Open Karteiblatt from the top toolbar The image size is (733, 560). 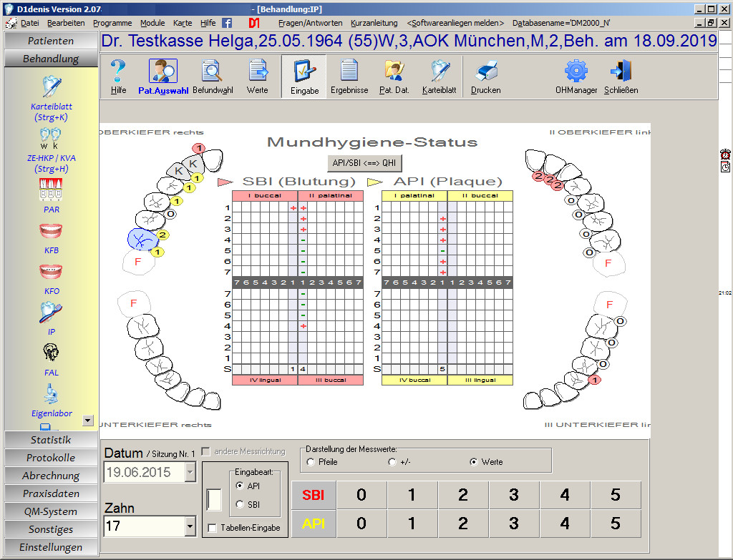coord(439,77)
